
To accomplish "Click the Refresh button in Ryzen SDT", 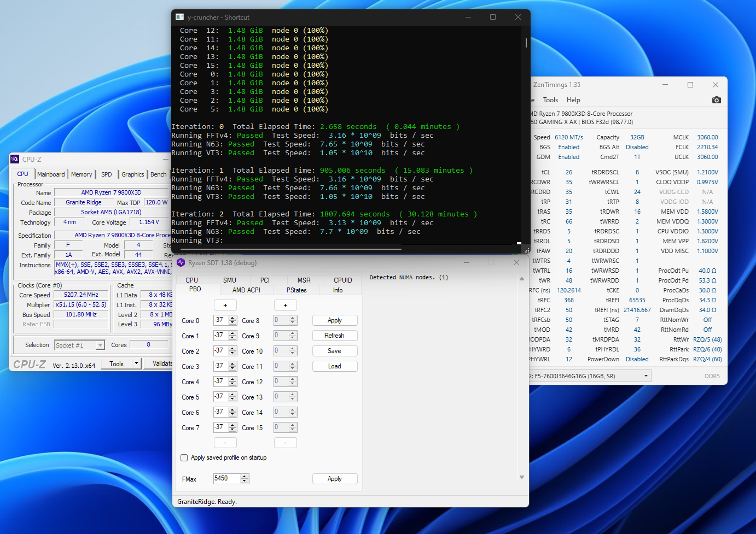I will click(x=334, y=336).
